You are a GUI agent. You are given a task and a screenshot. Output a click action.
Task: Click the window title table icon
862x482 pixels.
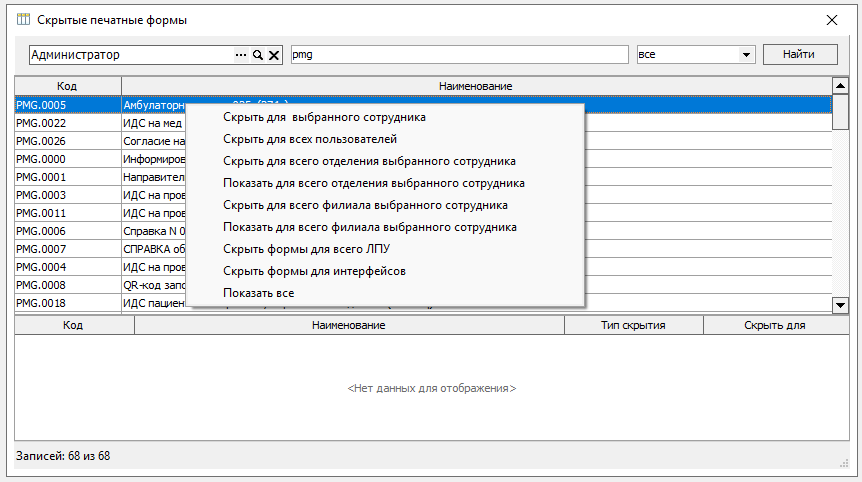pos(23,20)
